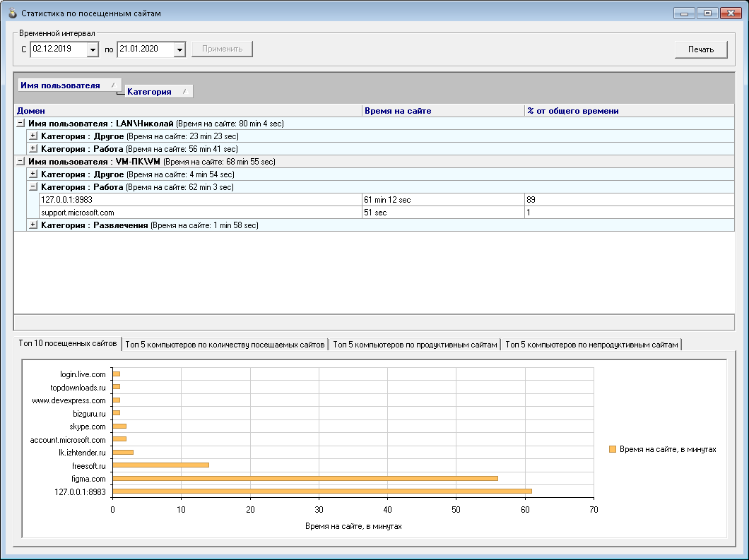749x560 pixels.
Task: Expand the Развлечения category
Action: click(33, 225)
